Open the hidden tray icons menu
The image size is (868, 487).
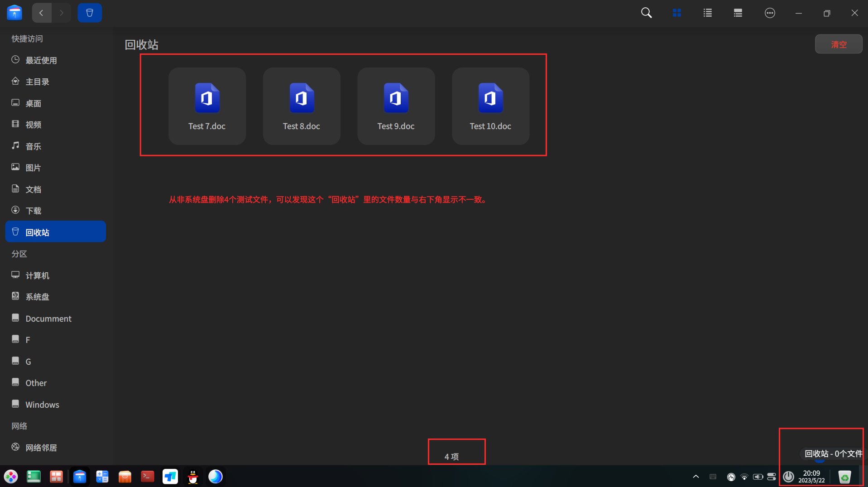click(x=696, y=477)
